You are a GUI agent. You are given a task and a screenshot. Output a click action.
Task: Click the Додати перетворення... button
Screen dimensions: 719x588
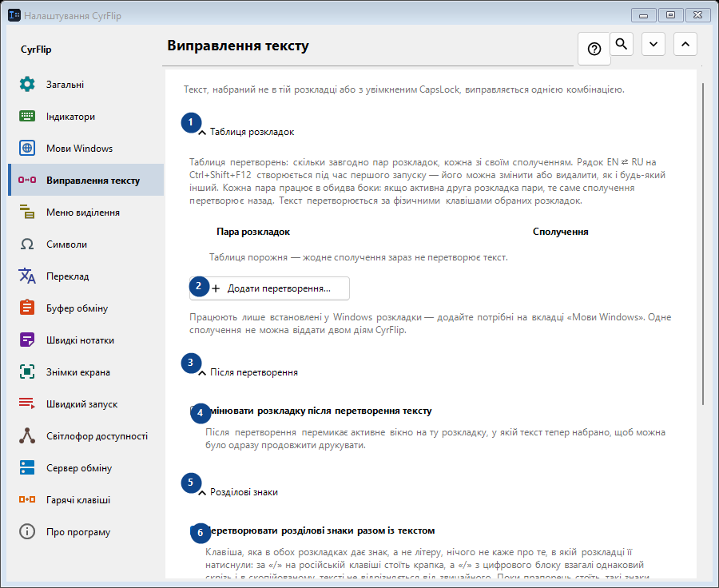click(x=270, y=288)
